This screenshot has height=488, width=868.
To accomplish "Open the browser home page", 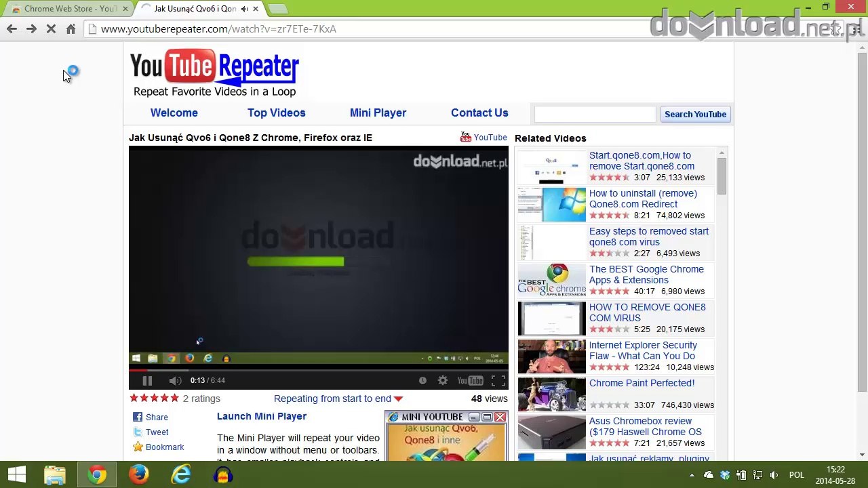I will click(71, 29).
